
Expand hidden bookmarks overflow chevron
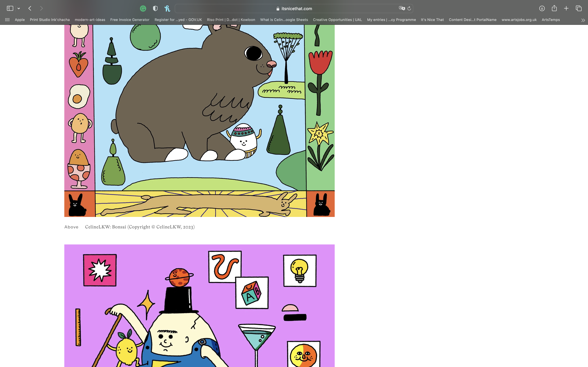pyautogui.click(x=583, y=20)
